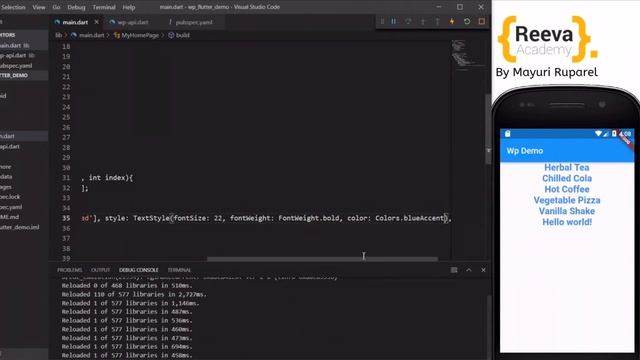
Task: Click the Wp Demo app bar title
Action: click(x=524, y=151)
